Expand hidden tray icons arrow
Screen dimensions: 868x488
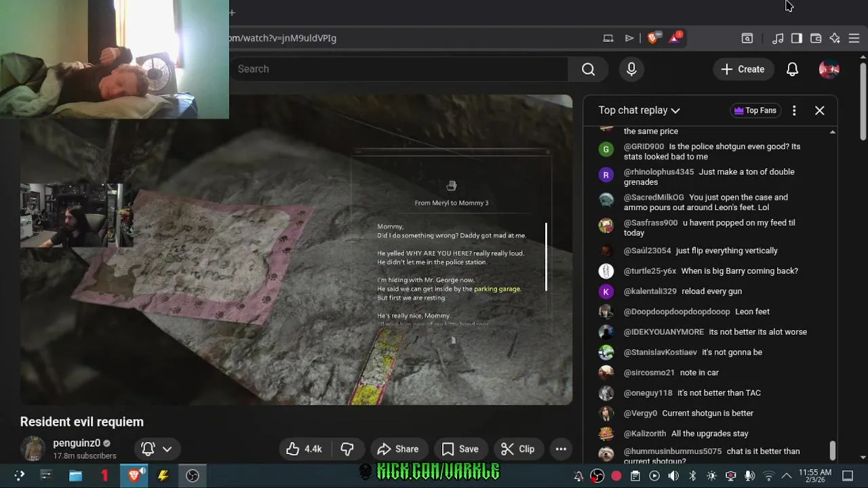[x=787, y=476]
